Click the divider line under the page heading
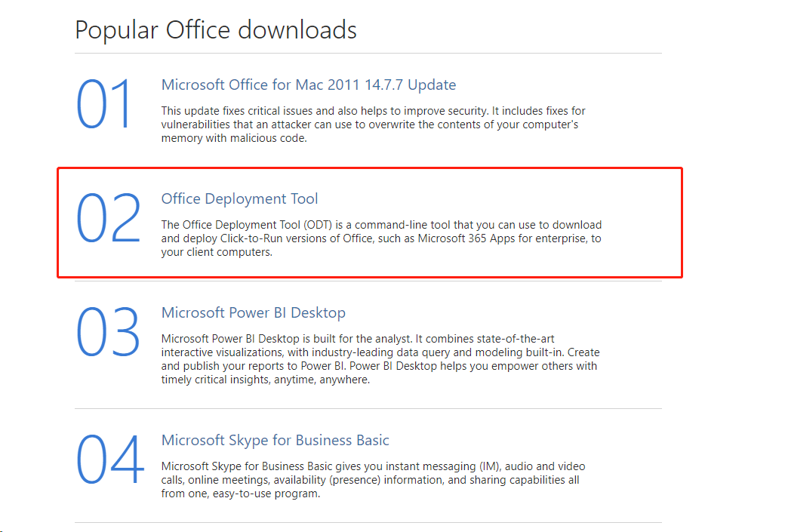Screen dimensions: 785x532 [368, 53]
